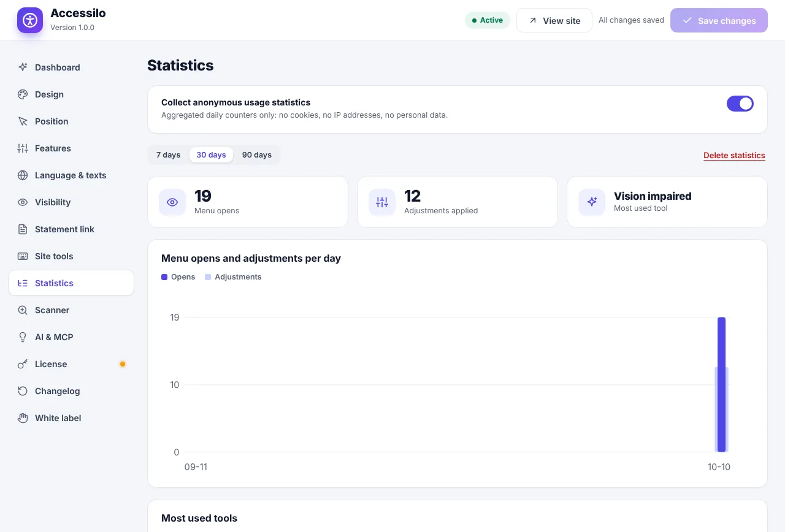
Task: Click the Position cursor icon
Action: [23, 121]
